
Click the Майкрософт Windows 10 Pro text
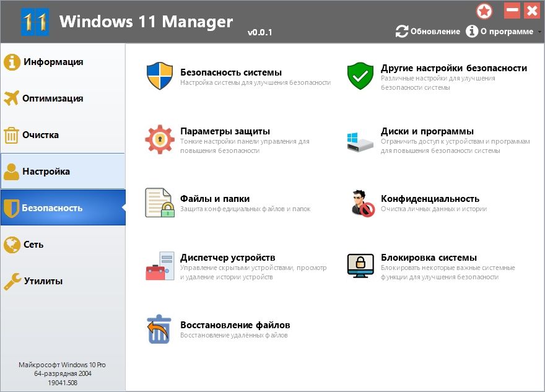tap(62, 365)
